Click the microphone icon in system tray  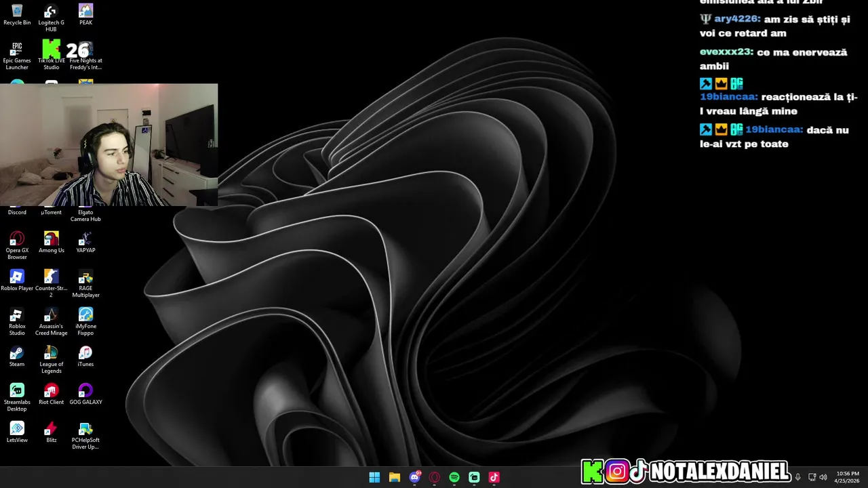pos(798,477)
